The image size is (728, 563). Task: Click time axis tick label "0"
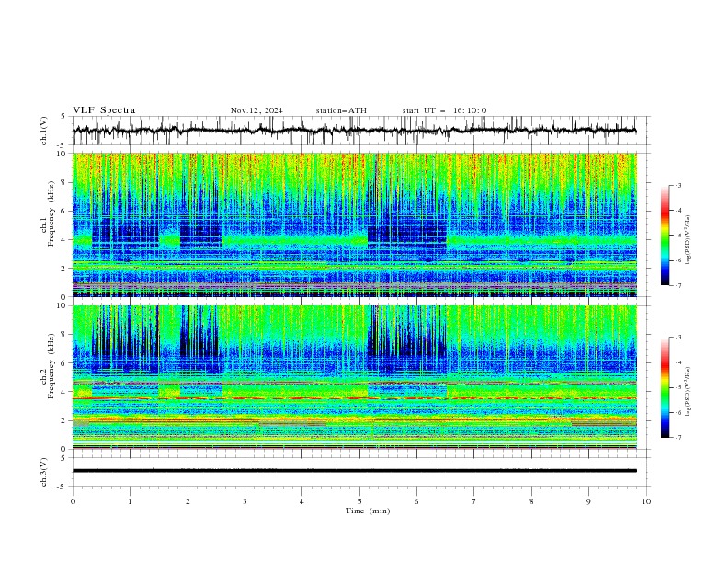[73, 501]
